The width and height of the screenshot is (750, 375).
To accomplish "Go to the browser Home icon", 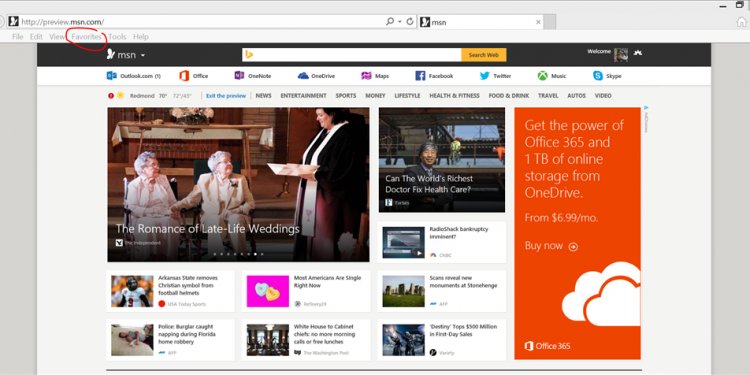I will pyautogui.click(x=741, y=22).
